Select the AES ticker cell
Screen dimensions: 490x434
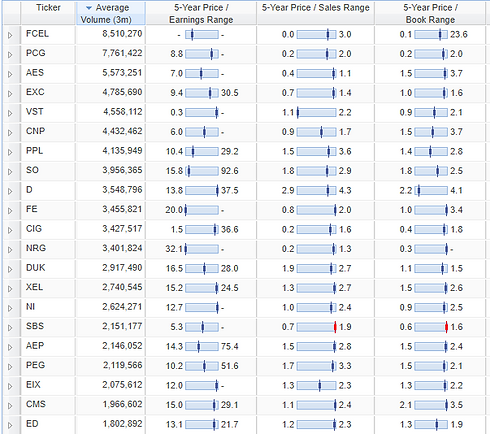(x=48, y=73)
